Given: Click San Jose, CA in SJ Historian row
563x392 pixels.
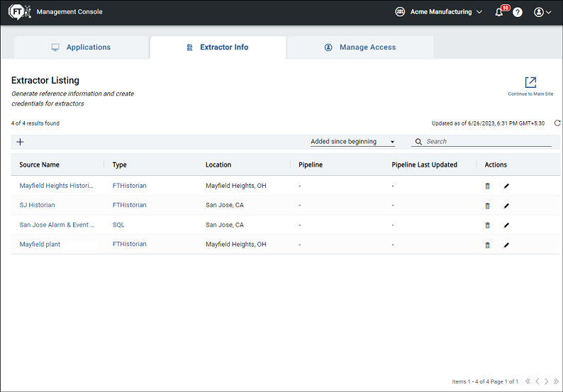Looking at the screenshot, I should (224, 205).
